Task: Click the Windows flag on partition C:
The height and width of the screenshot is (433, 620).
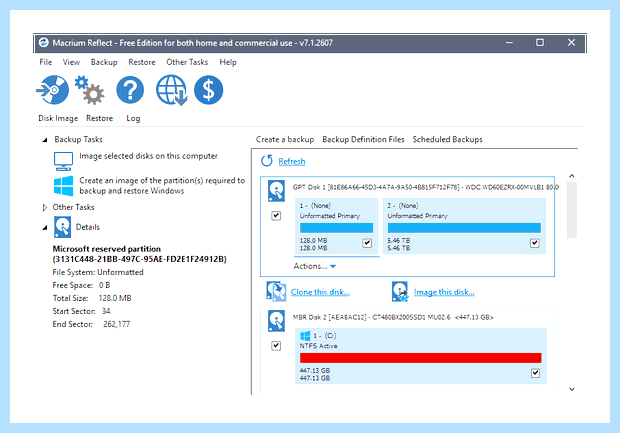Action: pyautogui.click(x=305, y=336)
